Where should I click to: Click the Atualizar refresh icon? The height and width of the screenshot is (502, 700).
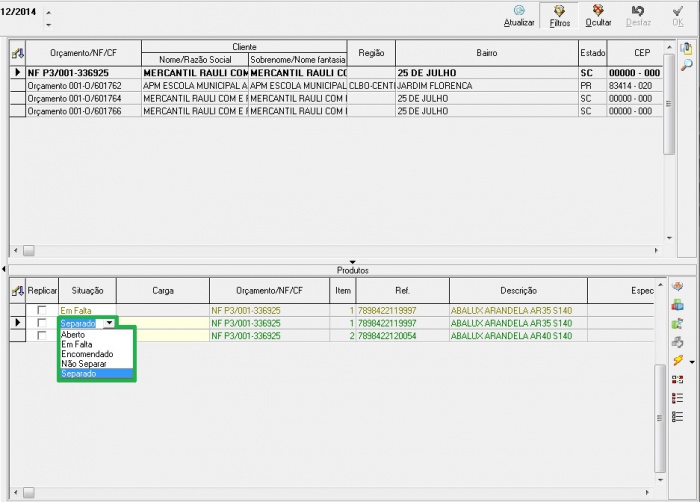519,11
